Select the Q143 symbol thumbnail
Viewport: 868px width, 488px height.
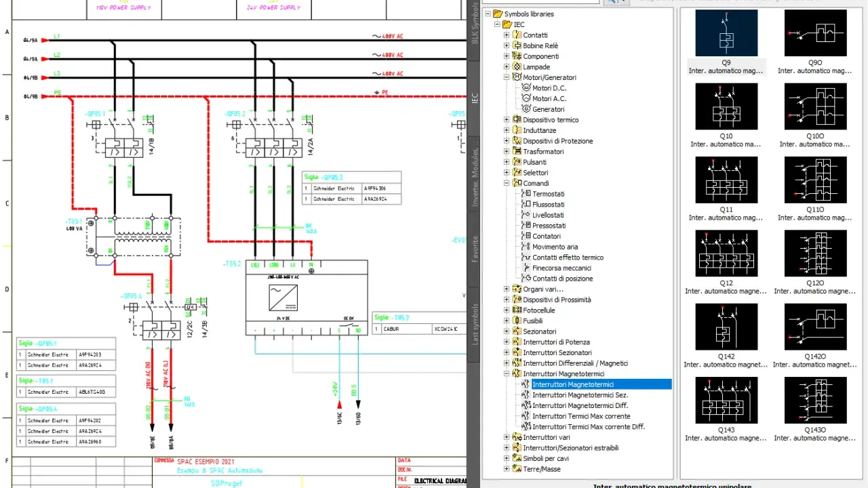726,400
